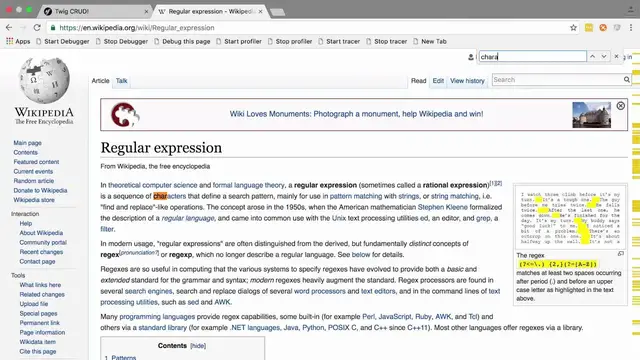Open the What links here tool
The width and height of the screenshot is (640, 360).
pos(40,285)
